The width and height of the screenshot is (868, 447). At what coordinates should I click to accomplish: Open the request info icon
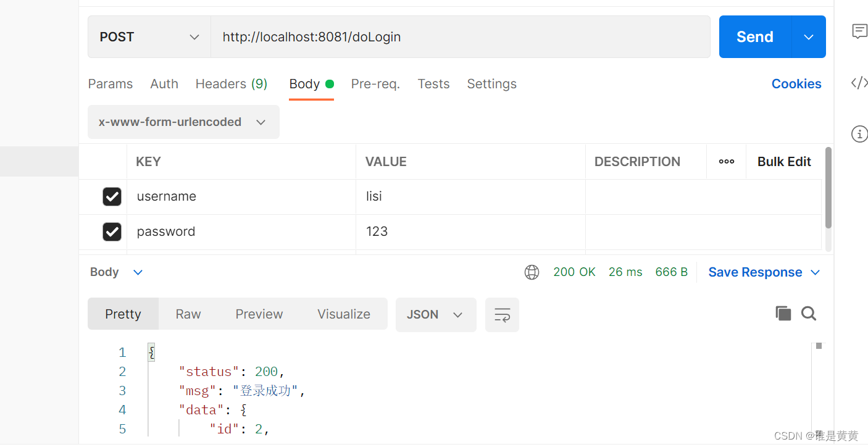[859, 134]
